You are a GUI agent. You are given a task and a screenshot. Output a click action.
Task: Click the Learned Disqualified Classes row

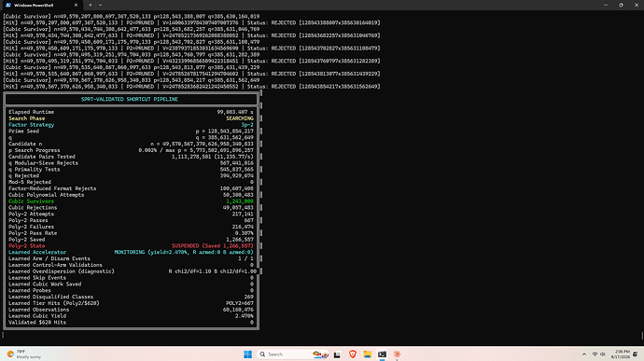(x=131, y=297)
